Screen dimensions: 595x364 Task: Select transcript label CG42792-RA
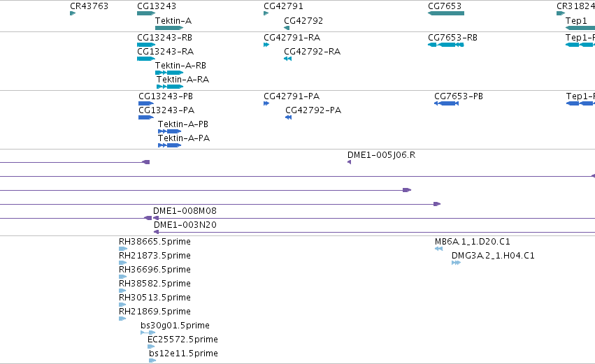[x=313, y=52]
